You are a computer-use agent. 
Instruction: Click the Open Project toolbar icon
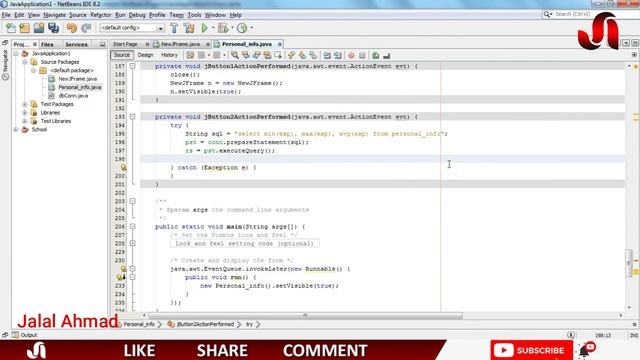point(39,28)
